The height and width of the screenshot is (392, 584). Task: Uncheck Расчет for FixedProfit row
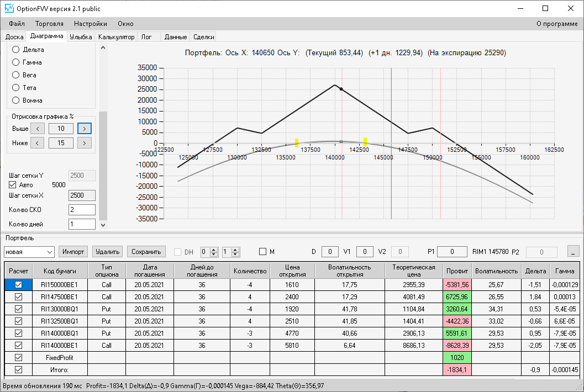[x=18, y=357]
